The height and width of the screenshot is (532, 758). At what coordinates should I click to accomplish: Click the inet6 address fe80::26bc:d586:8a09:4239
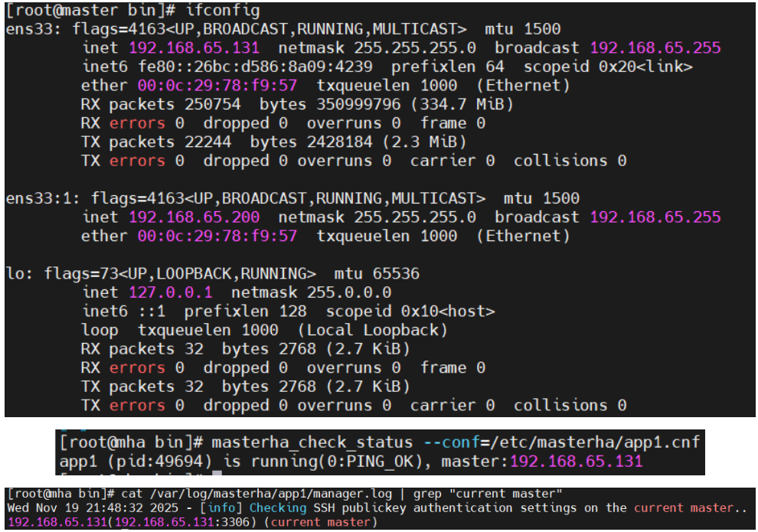click(255, 67)
